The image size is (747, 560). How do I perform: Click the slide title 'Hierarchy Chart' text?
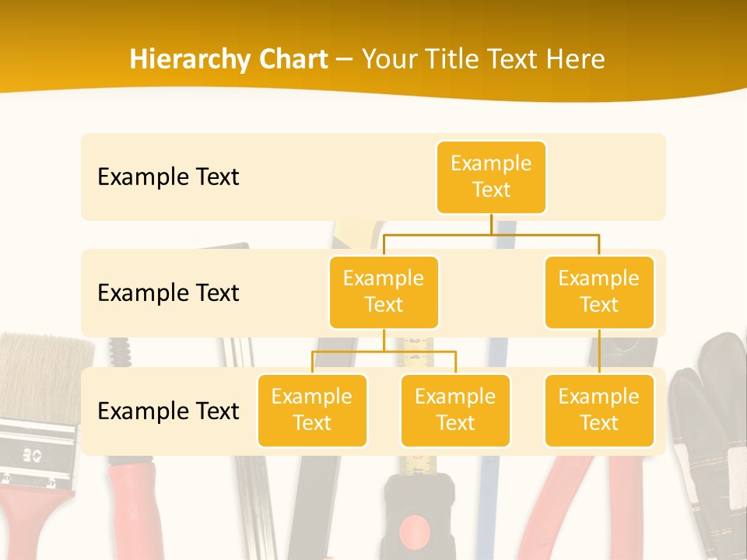coord(229,59)
